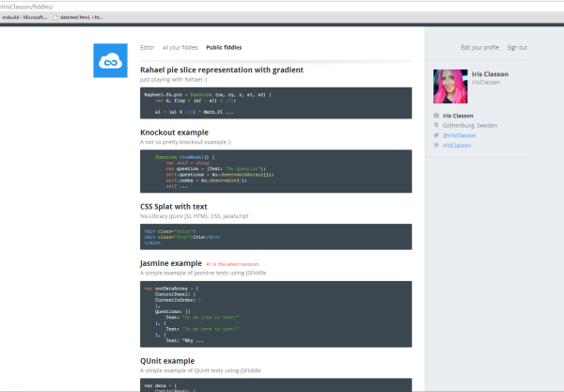Click the QUnit var data code preview
Image resolution: width=564 pixels, height=392 pixels.
point(275,384)
